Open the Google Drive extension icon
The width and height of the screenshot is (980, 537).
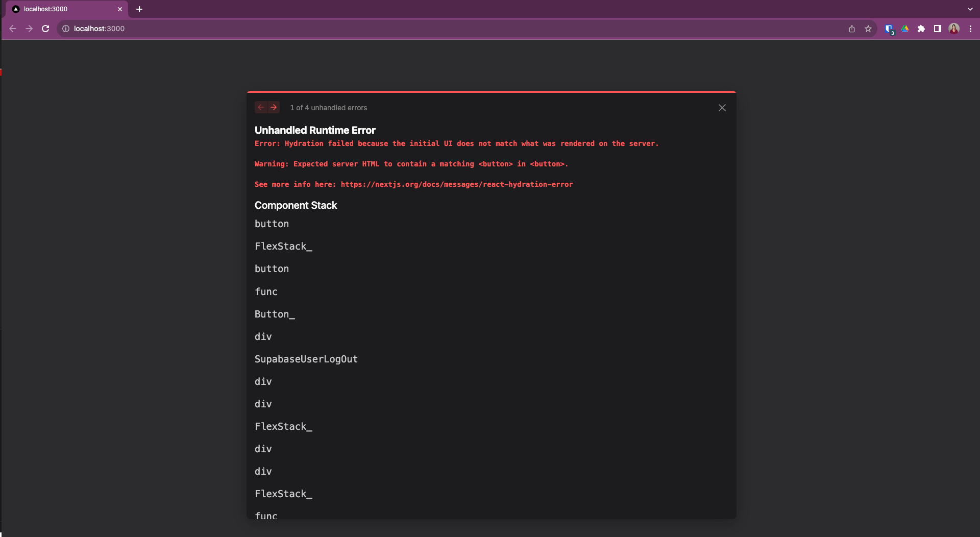click(905, 29)
